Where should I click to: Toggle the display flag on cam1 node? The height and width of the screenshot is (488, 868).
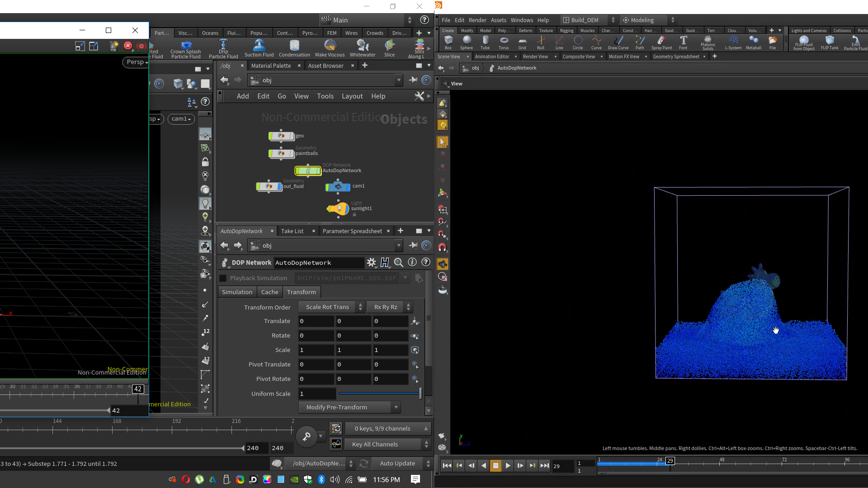pyautogui.click(x=348, y=187)
